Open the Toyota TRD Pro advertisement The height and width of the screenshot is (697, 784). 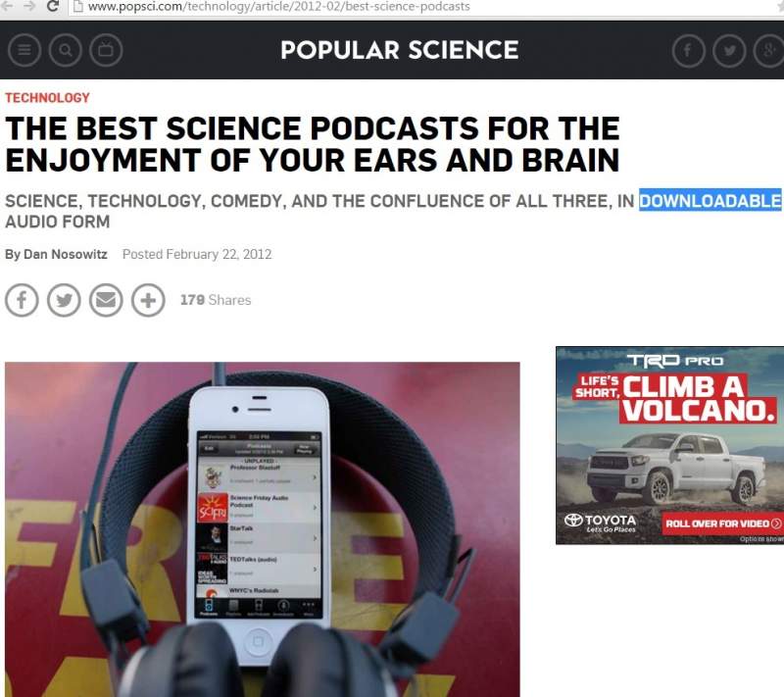[x=670, y=445]
